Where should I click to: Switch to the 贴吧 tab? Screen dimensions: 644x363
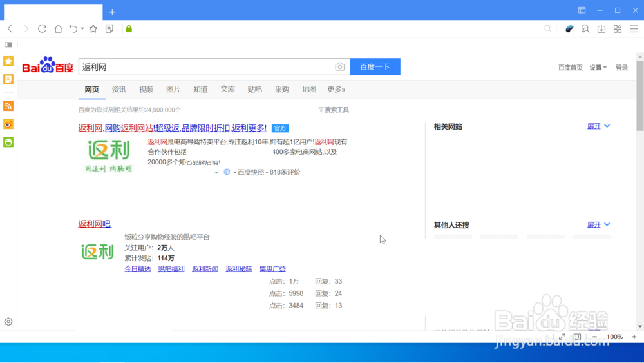pyautogui.click(x=254, y=89)
